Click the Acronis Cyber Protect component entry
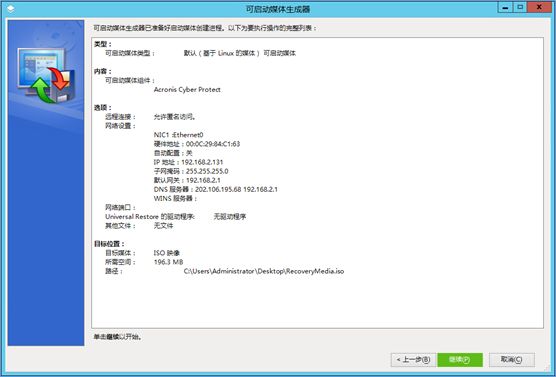The width and height of the screenshot is (556, 377). coord(187,90)
